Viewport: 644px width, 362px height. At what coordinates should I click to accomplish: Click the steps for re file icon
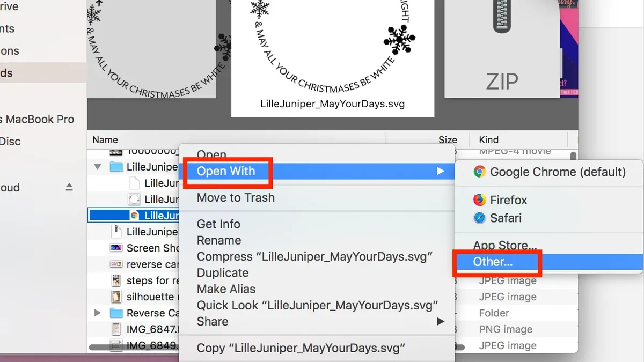coord(116,280)
